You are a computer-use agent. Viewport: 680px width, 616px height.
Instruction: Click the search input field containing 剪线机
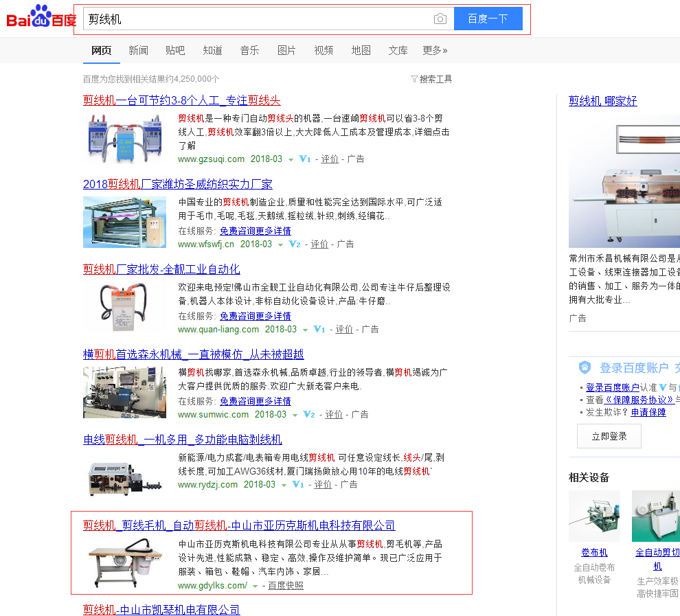click(258, 19)
